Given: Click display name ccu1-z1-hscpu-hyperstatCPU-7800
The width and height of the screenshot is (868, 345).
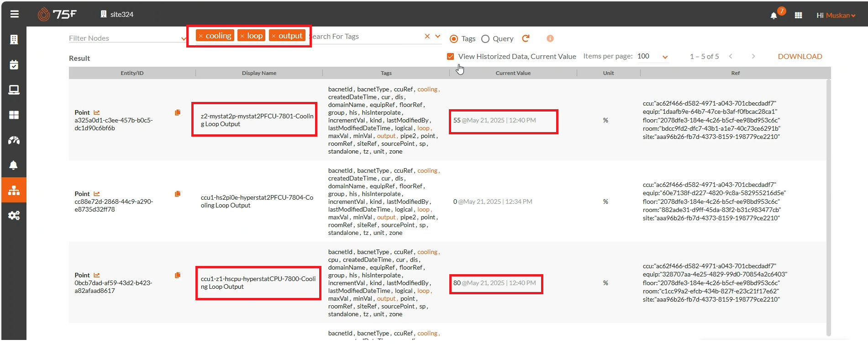Looking at the screenshot, I should click(258, 283).
